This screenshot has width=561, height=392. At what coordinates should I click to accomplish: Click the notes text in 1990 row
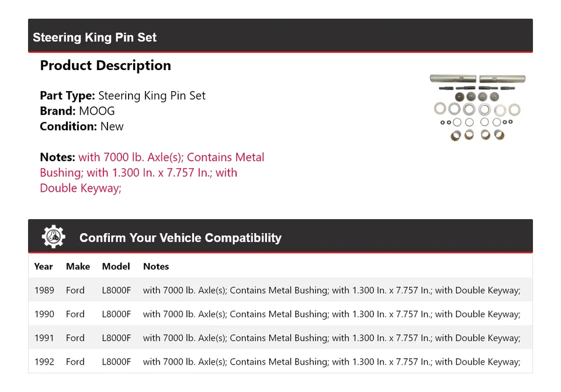pos(331,314)
